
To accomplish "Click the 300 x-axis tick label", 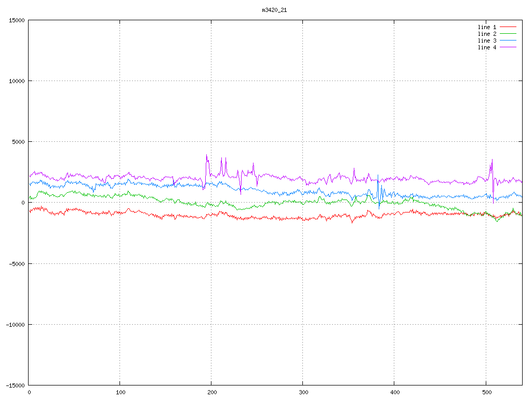I will 303,392.
